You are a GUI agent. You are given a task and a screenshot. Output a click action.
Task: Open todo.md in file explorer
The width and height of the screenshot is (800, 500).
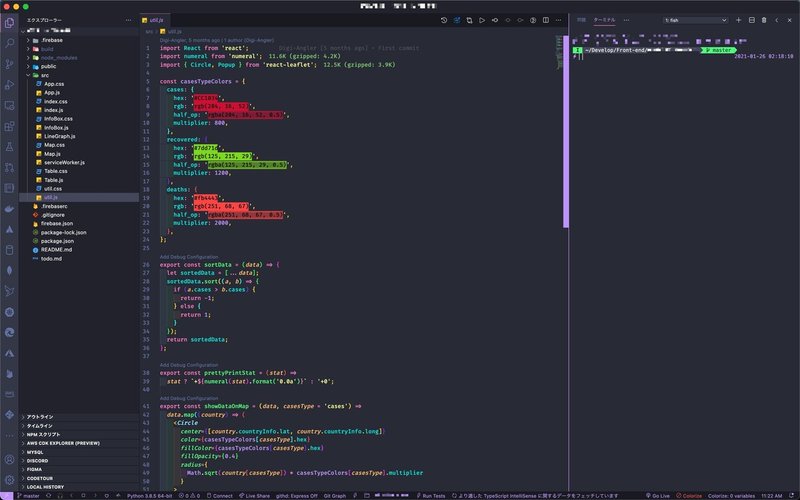(x=79, y=259)
